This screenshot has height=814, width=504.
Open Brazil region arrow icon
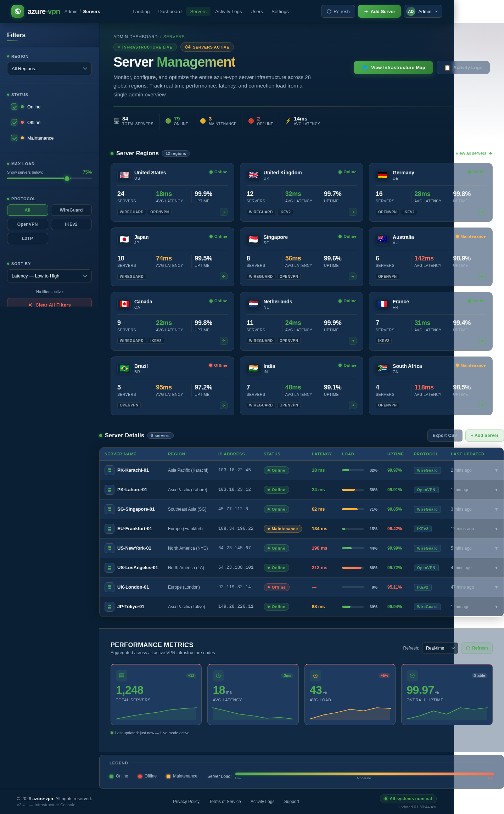click(x=224, y=405)
